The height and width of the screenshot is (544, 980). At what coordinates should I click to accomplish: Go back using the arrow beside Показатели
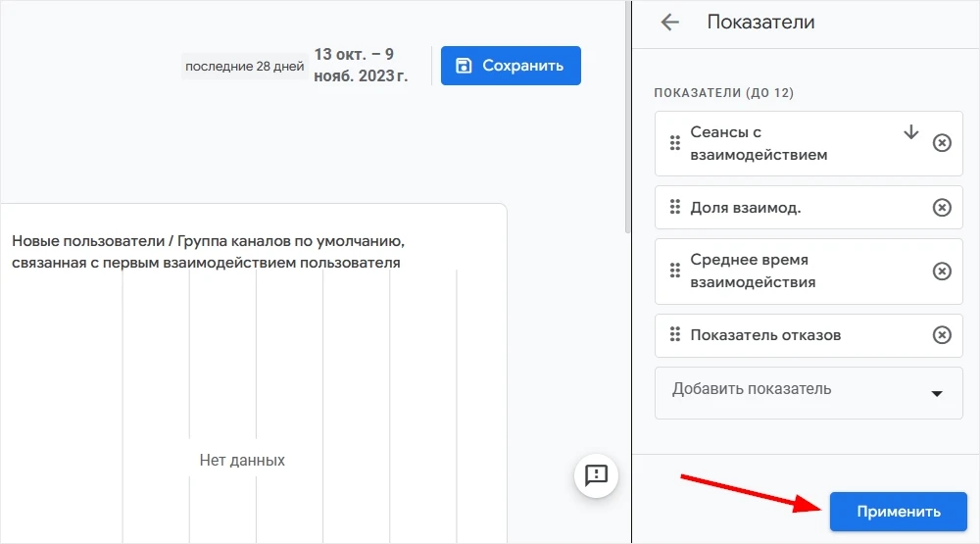pos(669,23)
